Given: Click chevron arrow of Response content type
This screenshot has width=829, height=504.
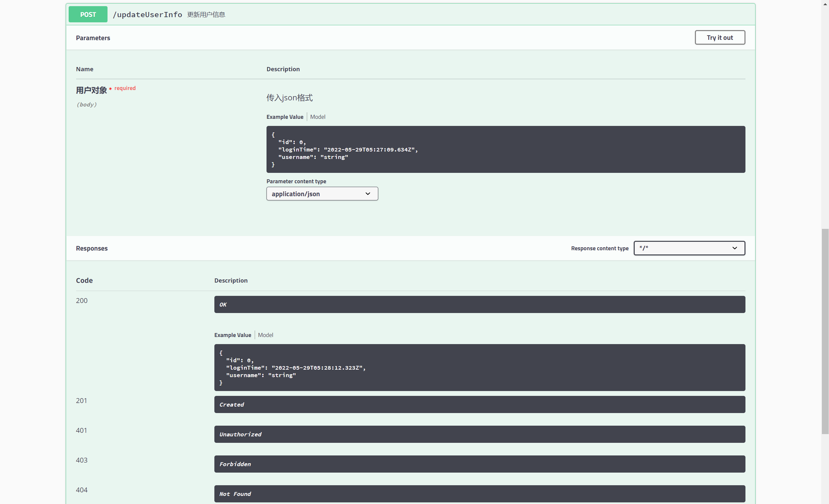Looking at the screenshot, I should tap(734, 248).
